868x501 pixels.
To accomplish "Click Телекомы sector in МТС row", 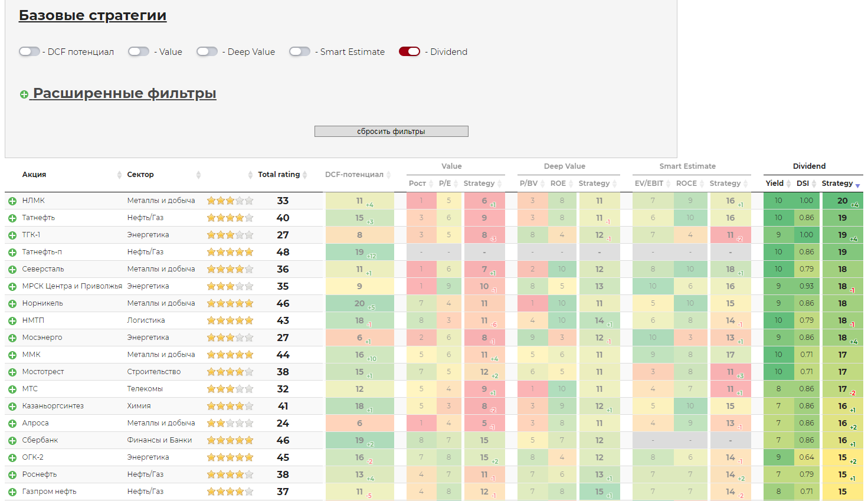I will pyautogui.click(x=145, y=389).
